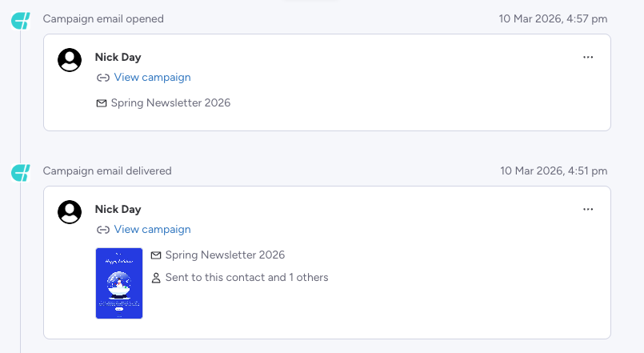Click the chain-link icon in the opened-email card
Viewport: 644px width, 353px height.
pyautogui.click(x=102, y=78)
